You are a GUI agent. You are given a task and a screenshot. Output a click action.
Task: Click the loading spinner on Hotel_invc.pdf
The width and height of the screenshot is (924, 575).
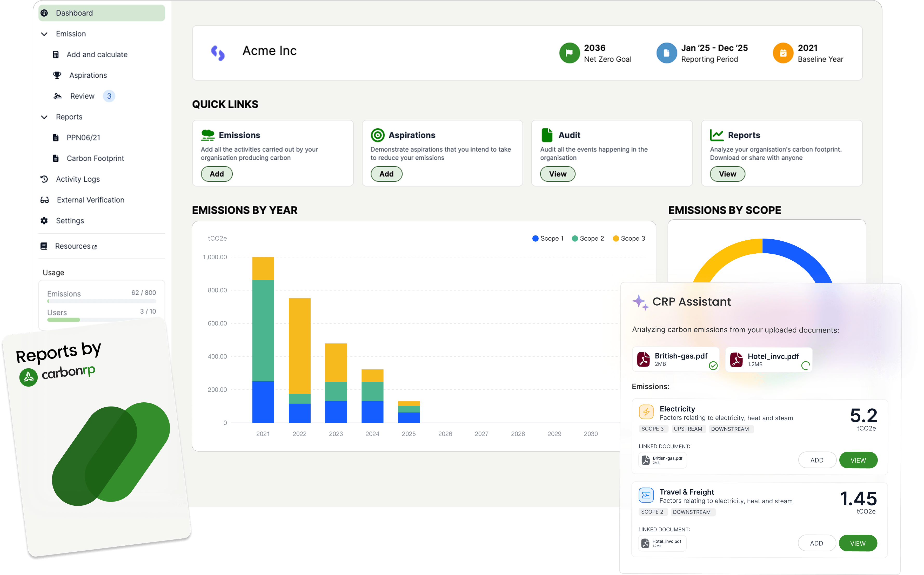(805, 366)
